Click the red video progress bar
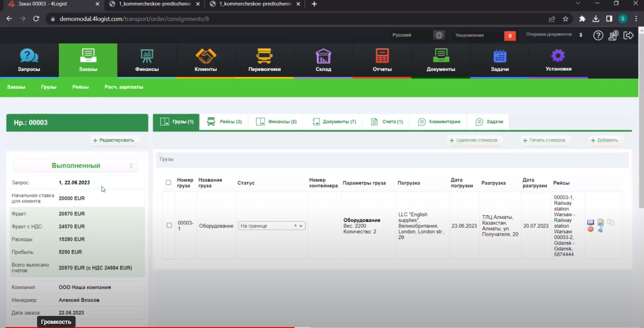The image size is (644, 328). [147, 327]
